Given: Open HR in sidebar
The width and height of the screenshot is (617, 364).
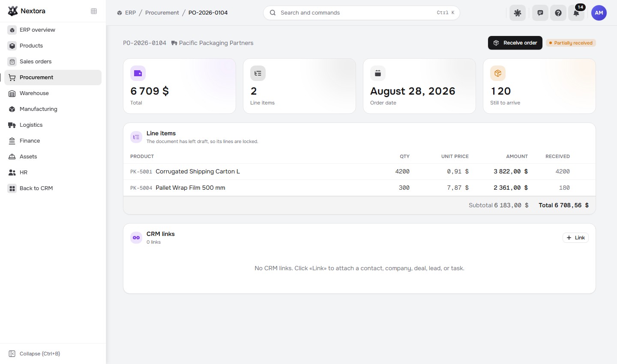Looking at the screenshot, I should pyautogui.click(x=53, y=173).
